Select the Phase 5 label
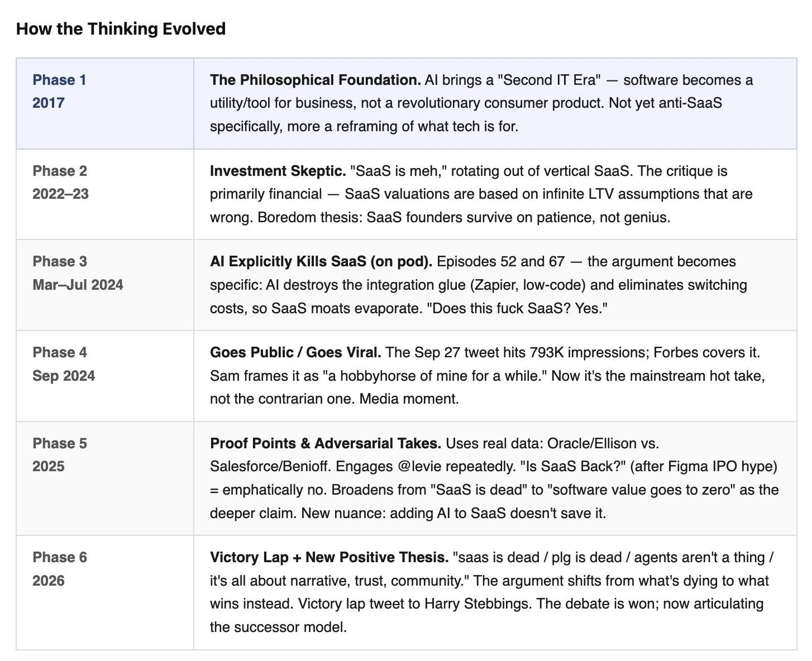 coord(60,443)
